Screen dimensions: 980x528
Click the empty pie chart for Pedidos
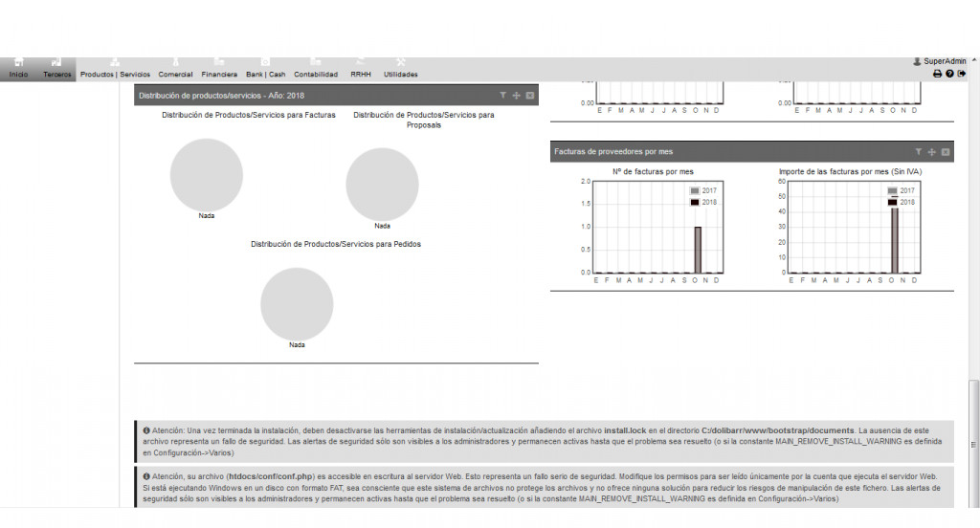[x=297, y=304]
